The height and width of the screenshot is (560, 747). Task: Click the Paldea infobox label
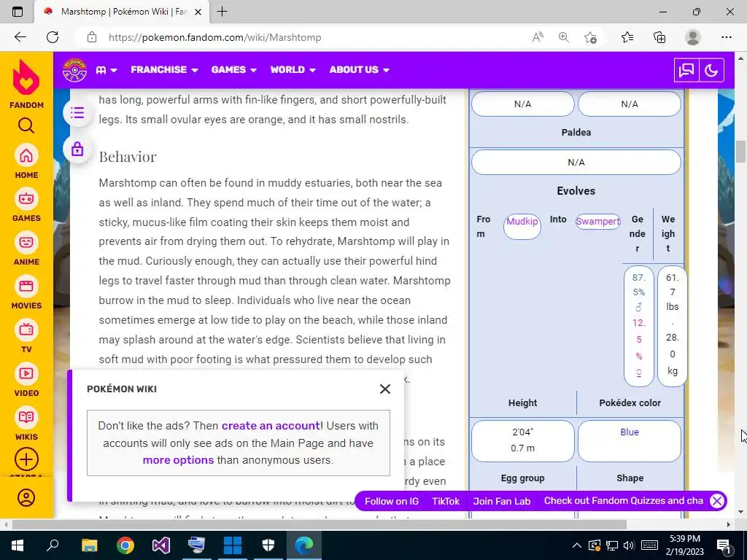(x=576, y=133)
